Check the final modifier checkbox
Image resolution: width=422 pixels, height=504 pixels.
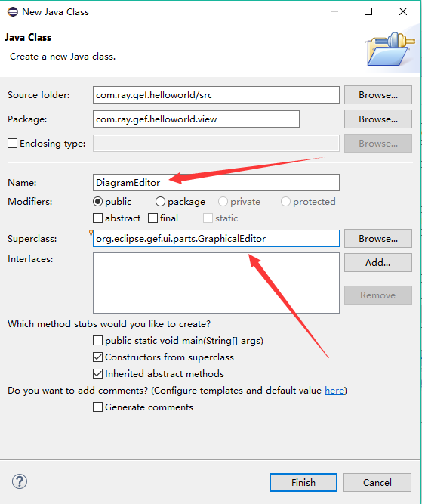(x=152, y=218)
